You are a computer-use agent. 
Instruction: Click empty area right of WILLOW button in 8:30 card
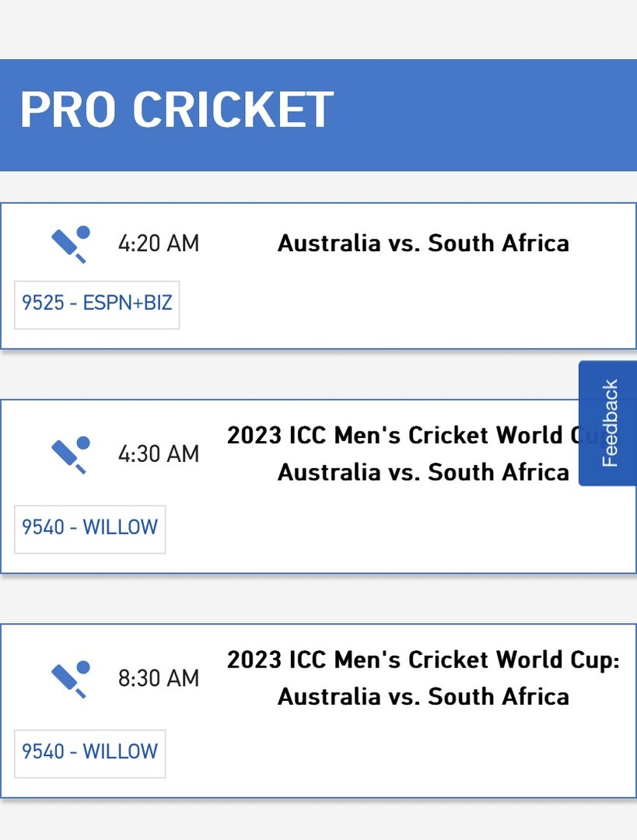tap(399, 753)
